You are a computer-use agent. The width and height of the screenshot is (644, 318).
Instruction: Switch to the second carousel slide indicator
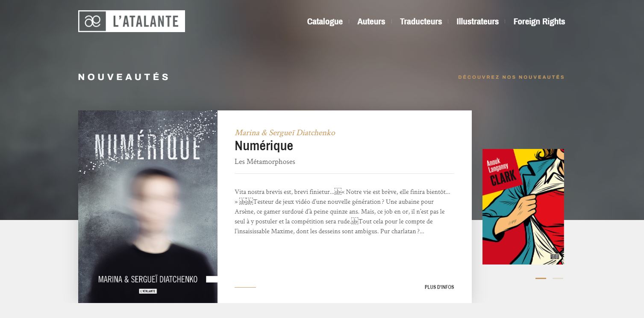click(558, 278)
